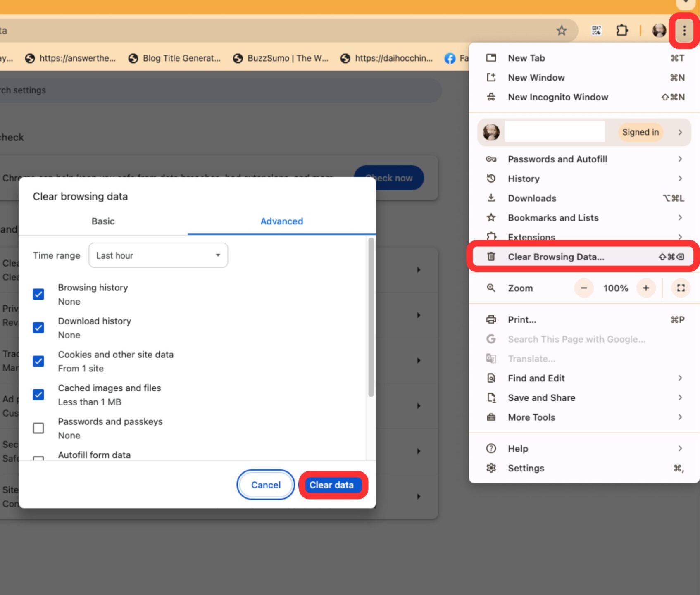Enable the Passwords and passkeys checkbox
This screenshot has height=595, width=700.
coord(38,428)
